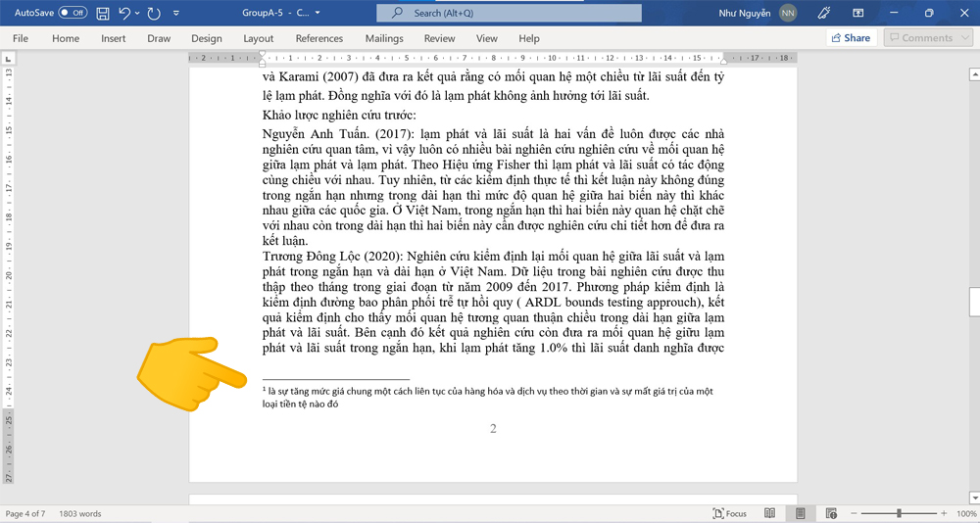This screenshot has width=980, height=523.
Task: Click the Share button
Action: (x=850, y=38)
